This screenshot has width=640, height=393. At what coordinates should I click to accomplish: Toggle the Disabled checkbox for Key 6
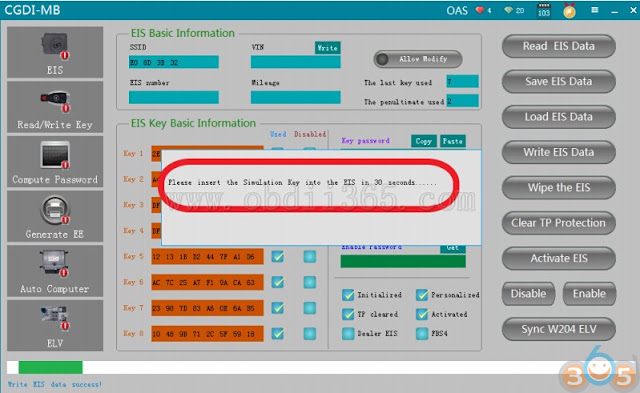click(309, 282)
